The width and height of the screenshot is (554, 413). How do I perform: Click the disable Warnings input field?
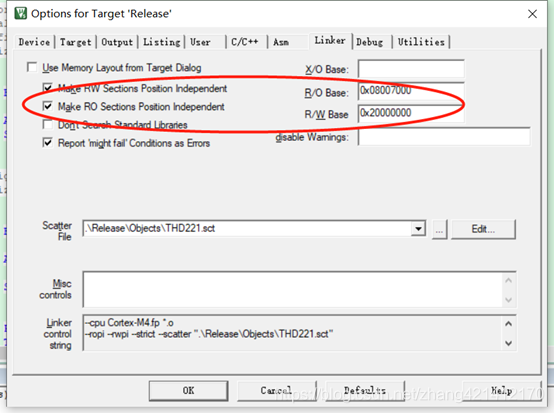(444, 137)
